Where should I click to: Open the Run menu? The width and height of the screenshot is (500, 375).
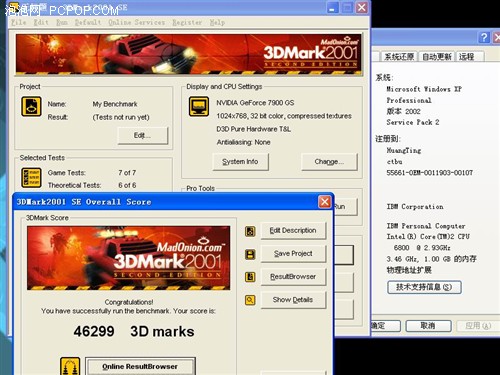click(62, 22)
